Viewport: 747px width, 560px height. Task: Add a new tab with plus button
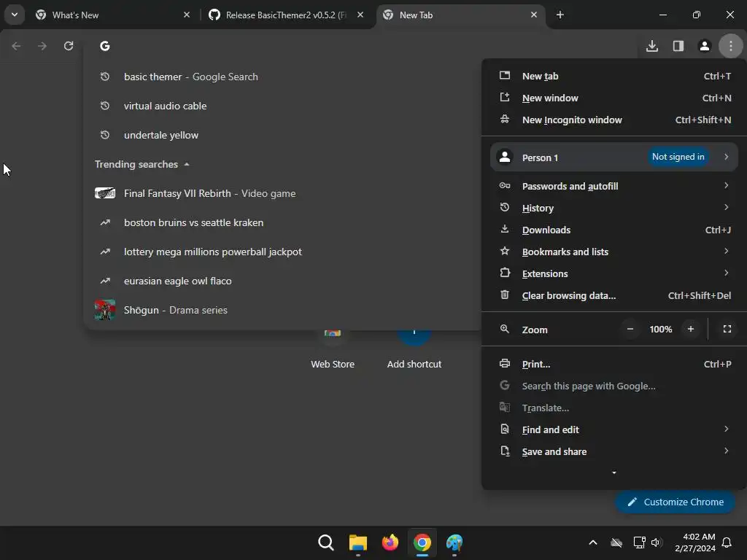(x=560, y=15)
